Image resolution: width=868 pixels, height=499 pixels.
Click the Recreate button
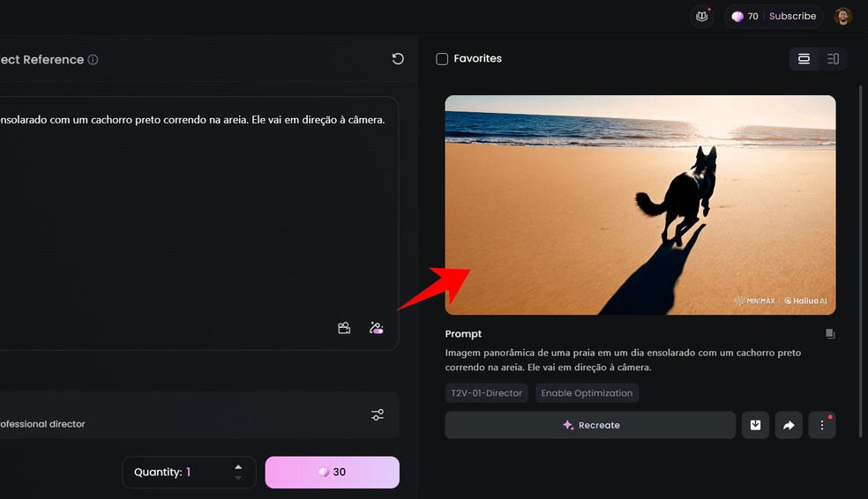coord(590,425)
